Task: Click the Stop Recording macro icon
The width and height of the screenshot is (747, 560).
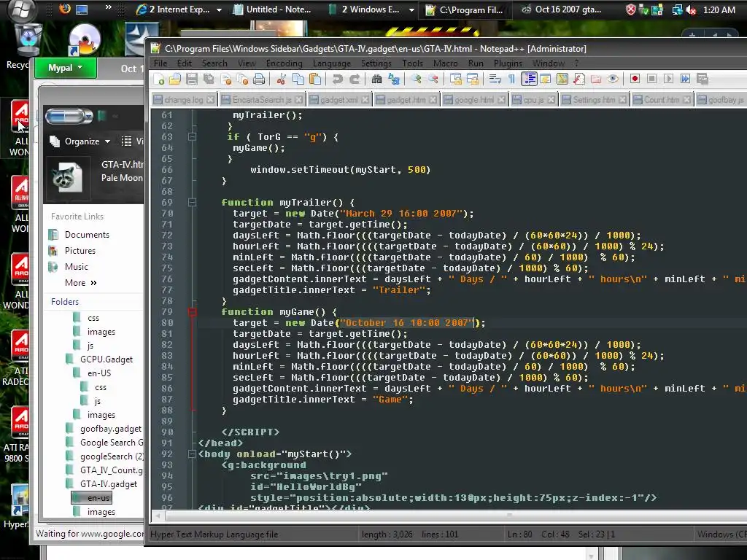Action: 651,79
